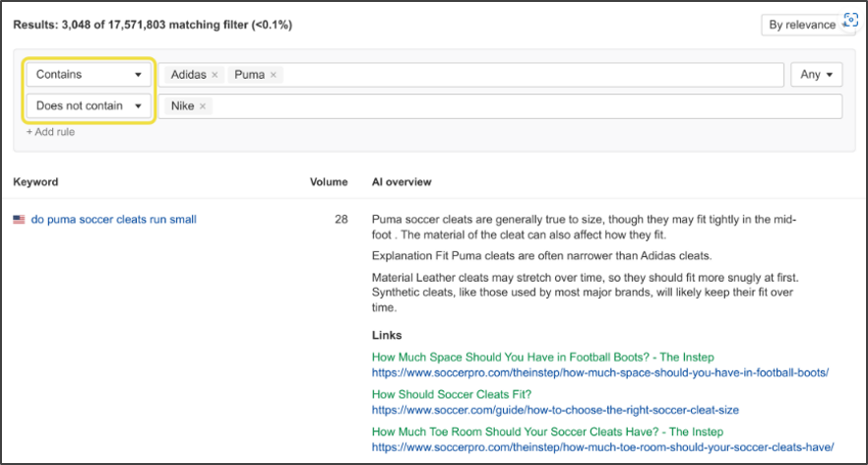Click the Links heading
868x465 pixels.
[x=387, y=335]
